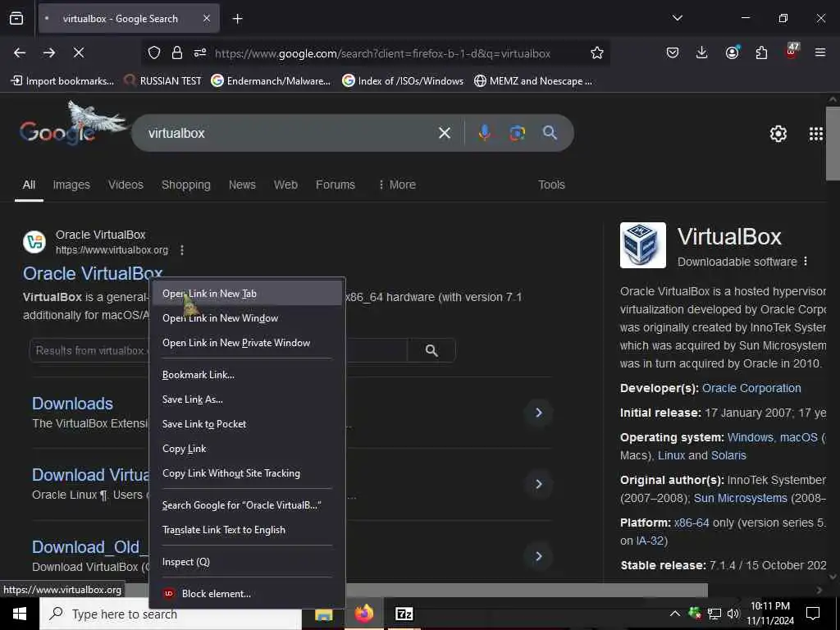Image resolution: width=840 pixels, height=630 pixels.
Task: Open MEMZ and Noescape bookmark
Action: (x=533, y=81)
